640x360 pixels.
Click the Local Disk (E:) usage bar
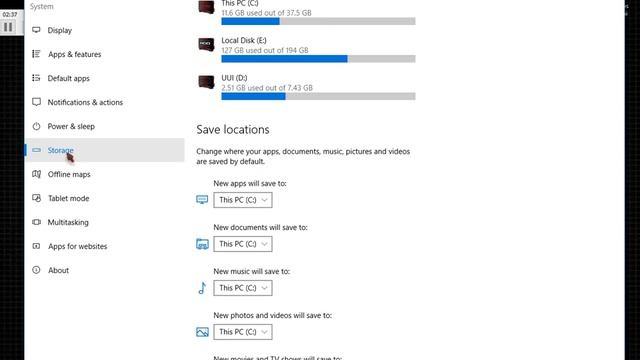click(x=318, y=59)
